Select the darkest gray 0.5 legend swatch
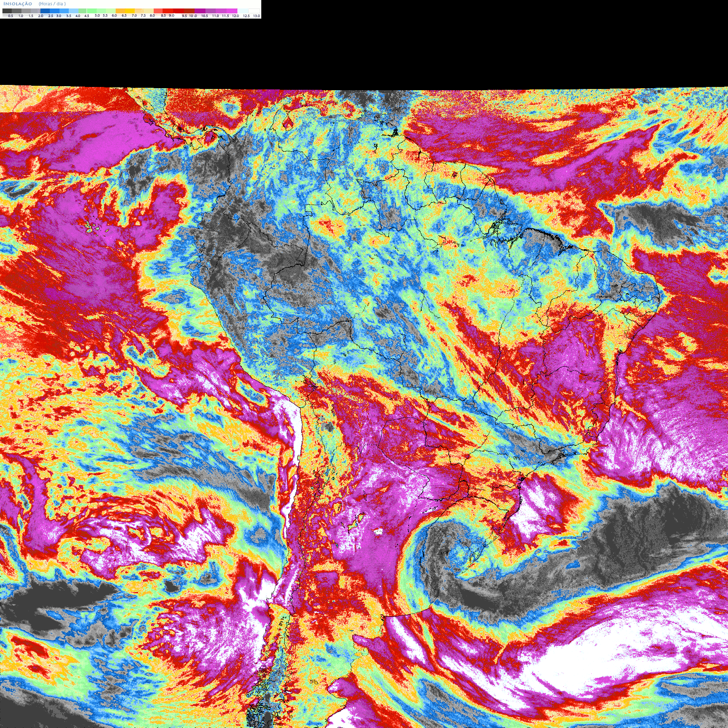 pyautogui.click(x=7, y=11)
